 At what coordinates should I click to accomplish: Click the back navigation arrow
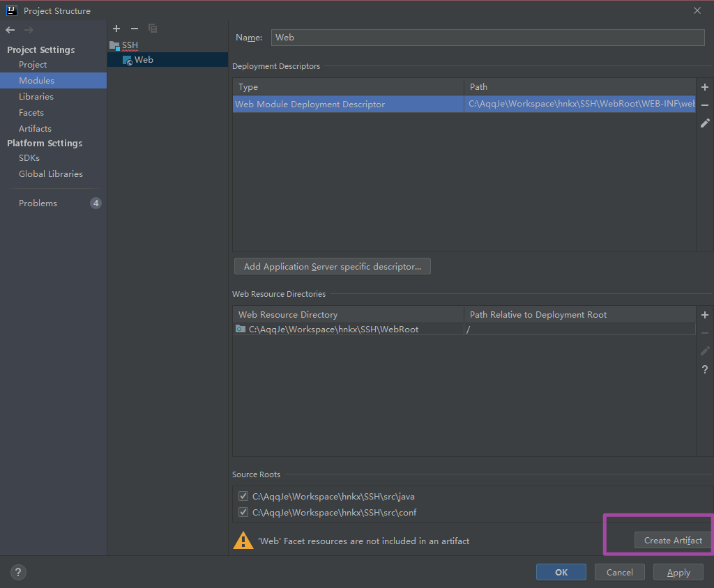point(10,30)
